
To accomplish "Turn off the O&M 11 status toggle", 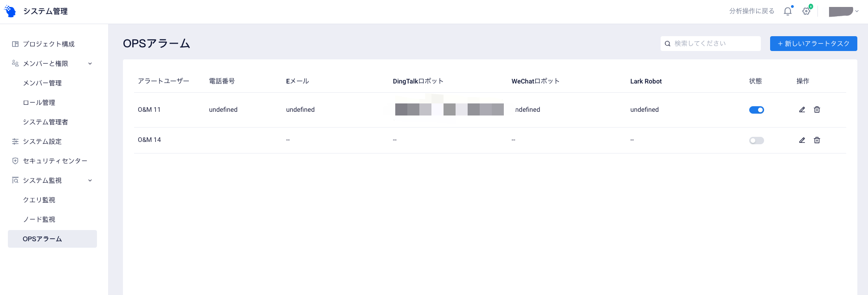I will click(x=757, y=110).
